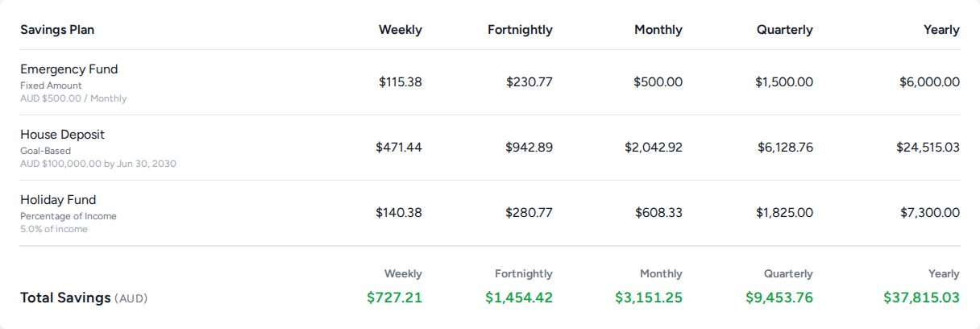The height and width of the screenshot is (329, 980).
Task: Click total quarterly savings $9,453.76
Action: click(779, 298)
